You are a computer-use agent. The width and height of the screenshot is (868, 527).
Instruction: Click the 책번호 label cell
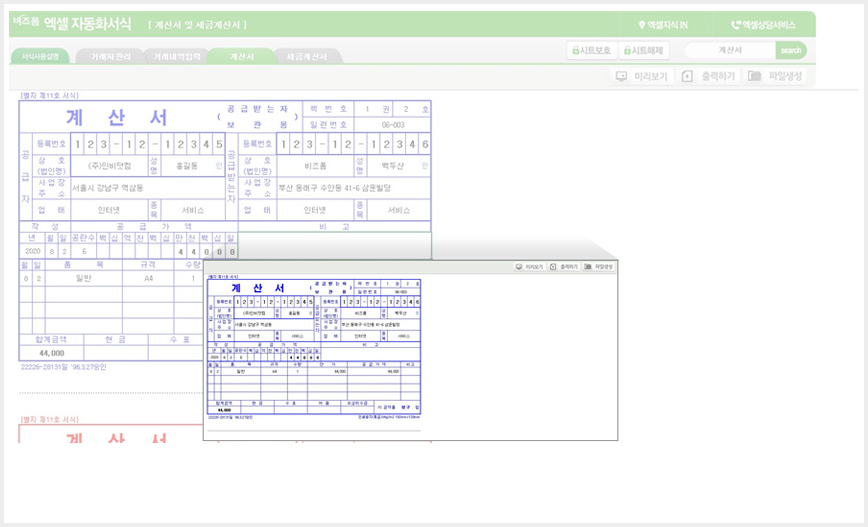(x=328, y=109)
